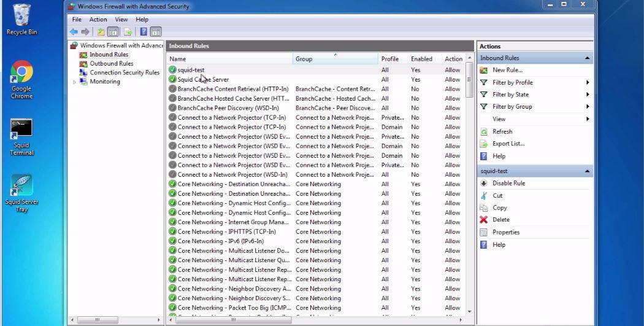This screenshot has height=326, width=644.
Task: Click the Refresh icon in the Actions pane
Action: (x=484, y=131)
